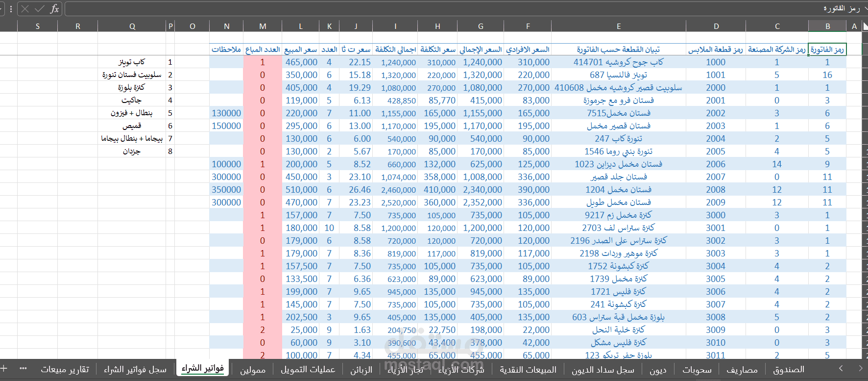Image resolution: width=868 pixels, height=381 pixels.
Task: Click the ملاحظات header cell
Action: click(x=226, y=50)
